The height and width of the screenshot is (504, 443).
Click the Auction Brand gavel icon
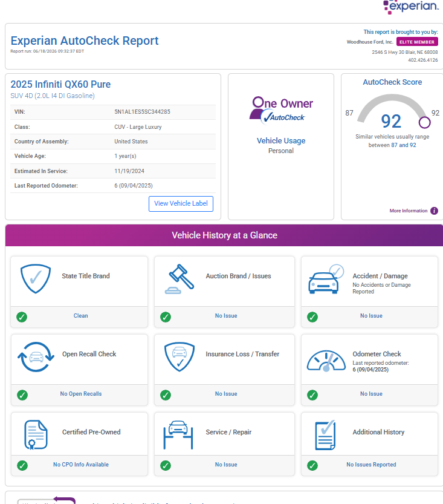point(179,279)
